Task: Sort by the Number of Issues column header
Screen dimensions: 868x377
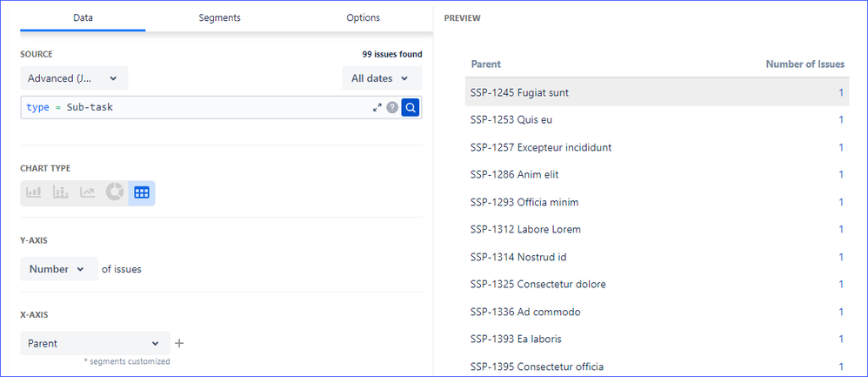Action: pyautogui.click(x=805, y=64)
